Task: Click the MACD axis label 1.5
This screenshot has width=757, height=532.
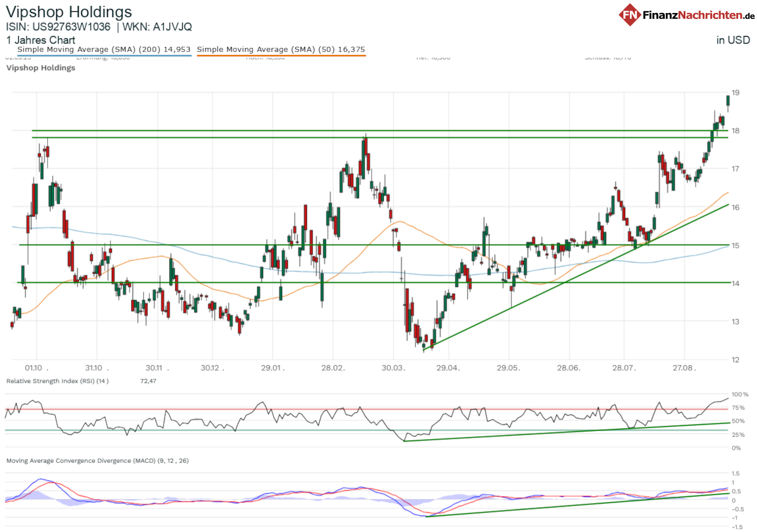Action: click(736, 473)
